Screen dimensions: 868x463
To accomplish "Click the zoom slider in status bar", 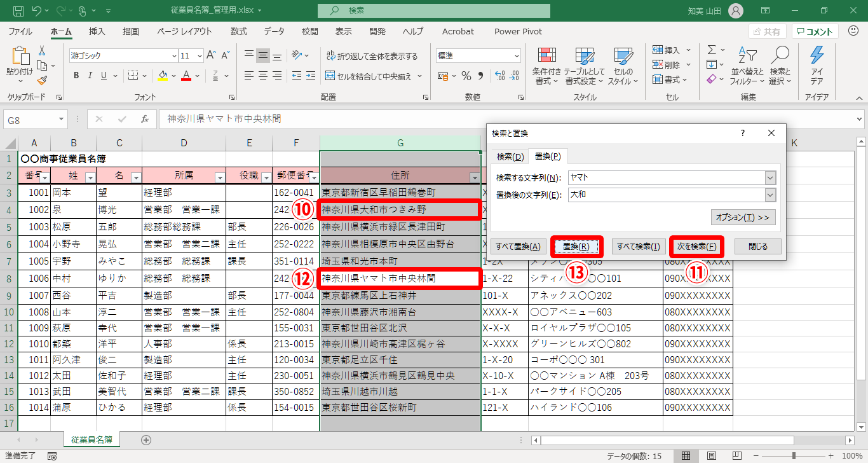I will pos(794,455).
